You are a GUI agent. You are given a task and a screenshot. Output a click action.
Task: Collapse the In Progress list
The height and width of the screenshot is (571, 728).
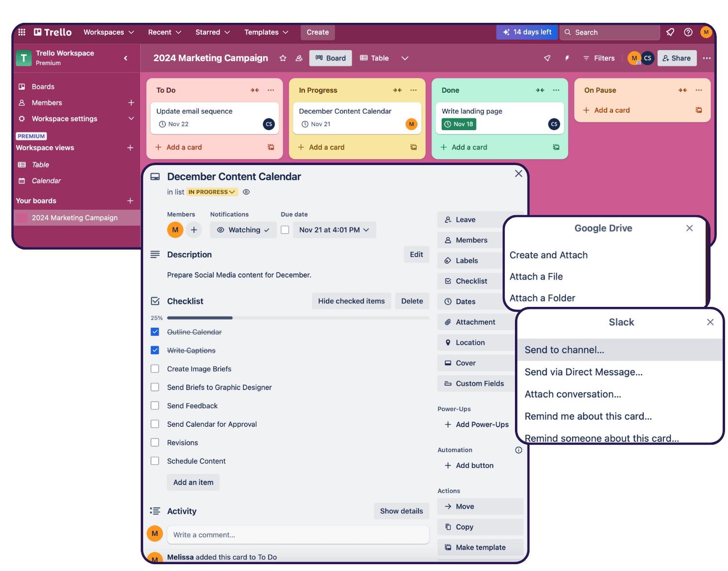click(x=397, y=90)
